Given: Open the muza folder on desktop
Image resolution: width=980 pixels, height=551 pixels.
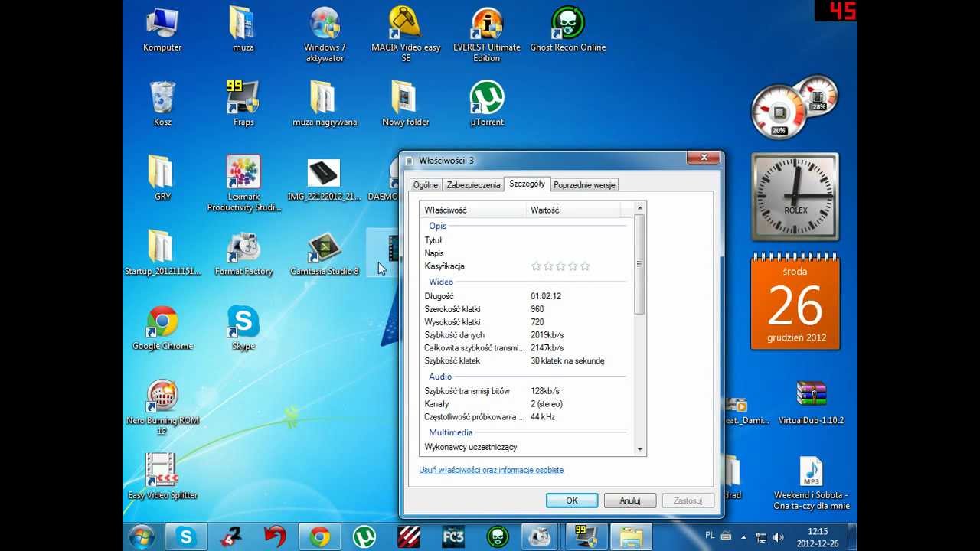Looking at the screenshot, I should [x=243, y=29].
